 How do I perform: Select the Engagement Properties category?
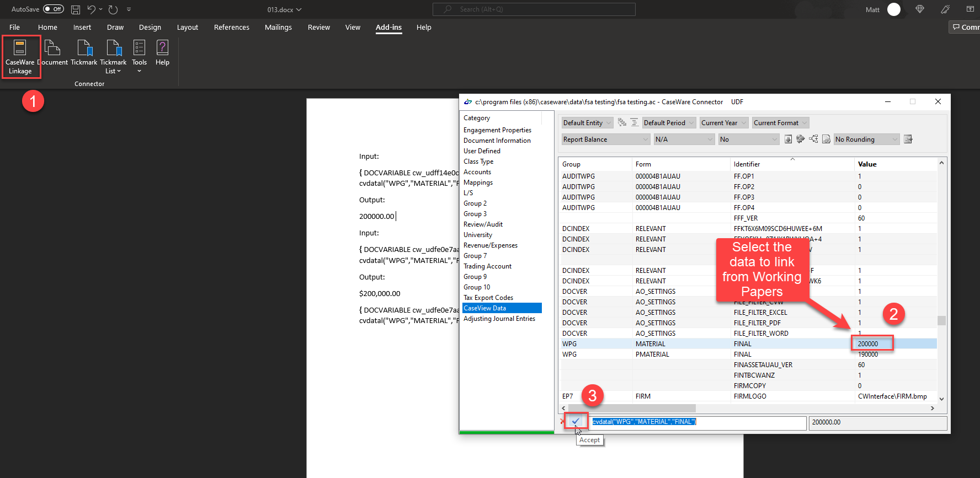[x=497, y=130]
